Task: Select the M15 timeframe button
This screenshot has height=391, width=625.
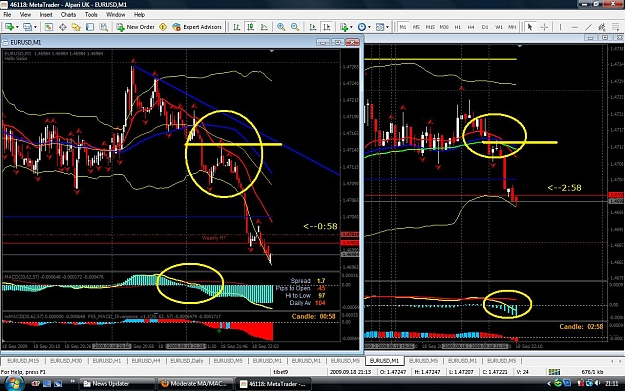Action: 430,27
